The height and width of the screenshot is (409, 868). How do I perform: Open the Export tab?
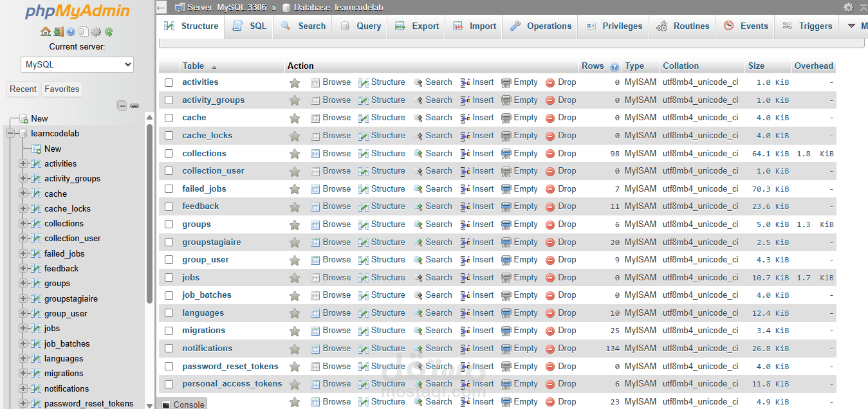416,26
